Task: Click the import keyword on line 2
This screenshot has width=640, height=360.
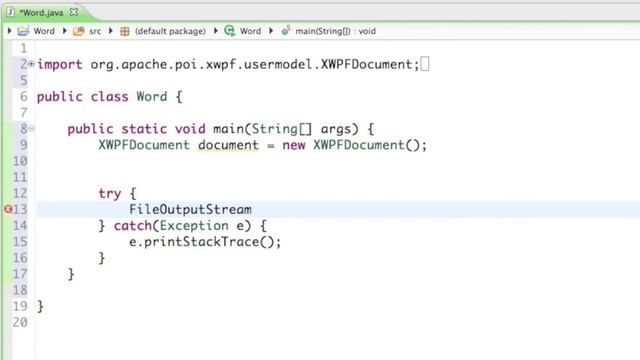Action: (x=60, y=64)
